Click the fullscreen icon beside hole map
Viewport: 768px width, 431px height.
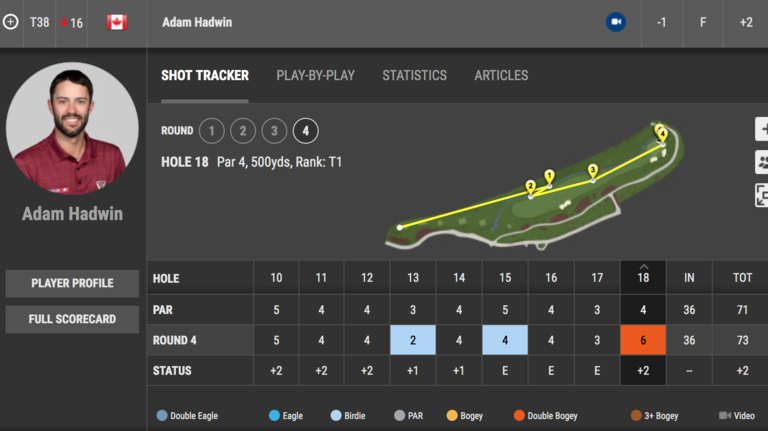tap(761, 195)
